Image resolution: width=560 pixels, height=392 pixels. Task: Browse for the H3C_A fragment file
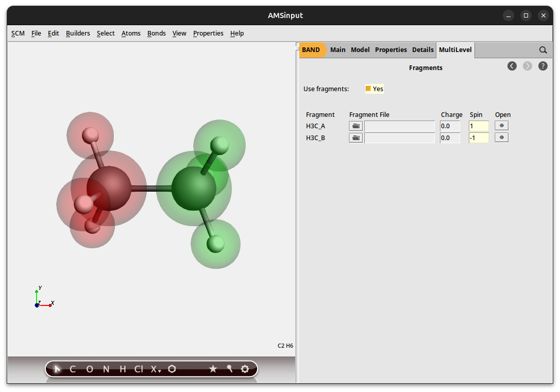(x=355, y=125)
